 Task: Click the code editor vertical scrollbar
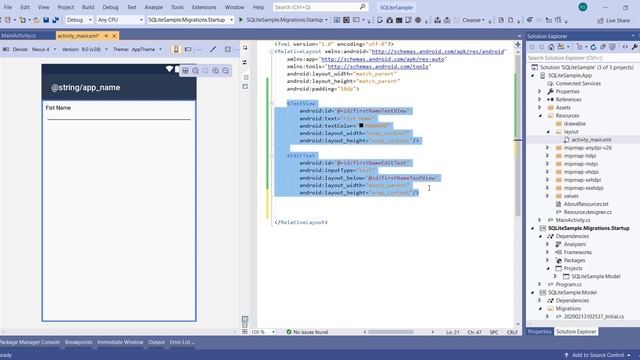point(518,135)
